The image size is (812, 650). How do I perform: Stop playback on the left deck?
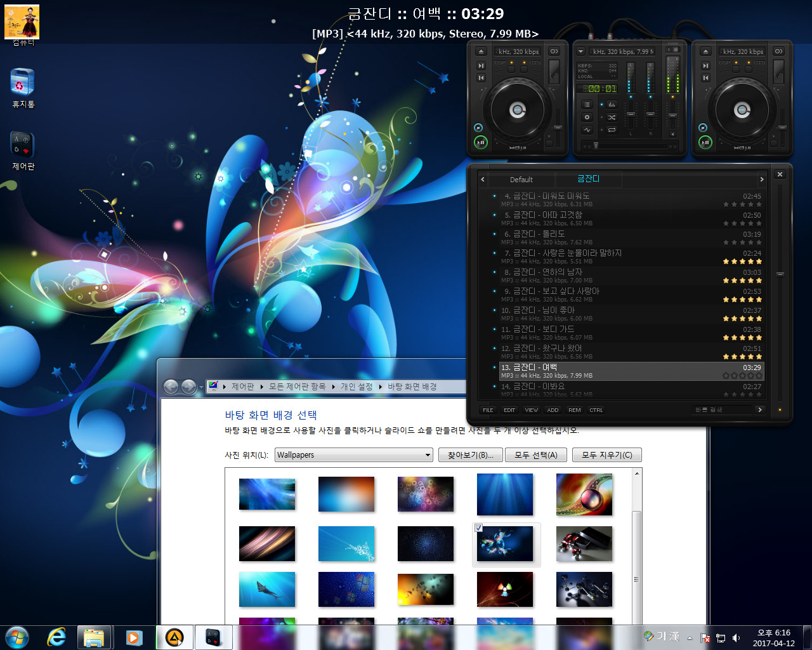point(478,128)
